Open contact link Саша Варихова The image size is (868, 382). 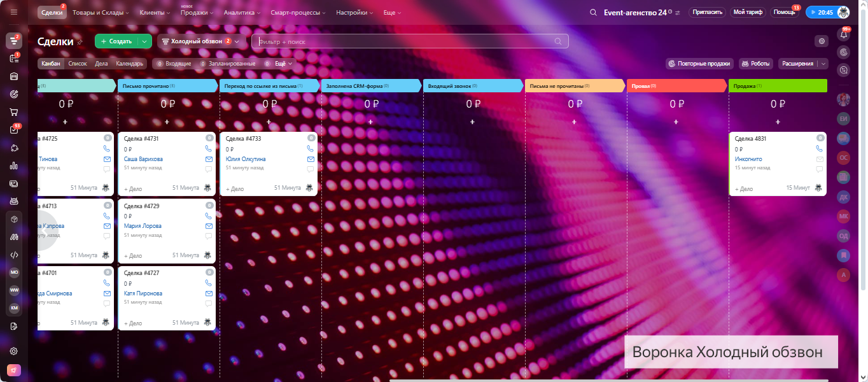click(x=143, y=159)
